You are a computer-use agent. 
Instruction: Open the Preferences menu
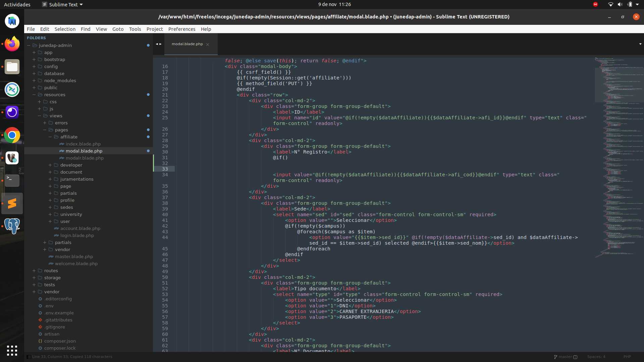(x=181, y=29)
